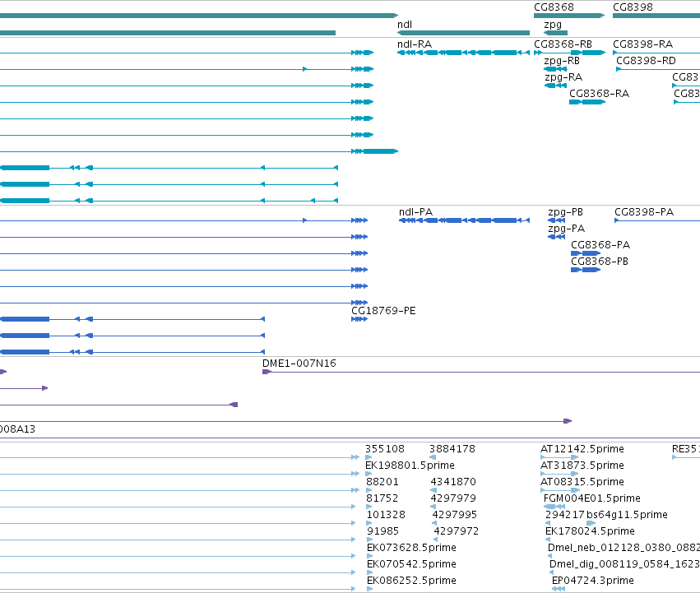Click the EK178024.5prime label
This screenshot has width=700, height=593.
click(x=590, y=531)
